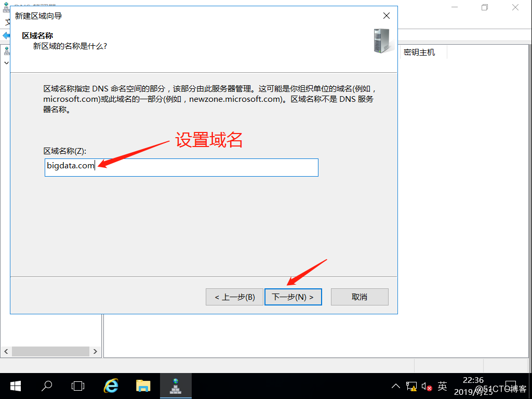The image size is (532, 399).
Task: Select the 密钥主机 column header in DNS Manager
Action: [x=423, y=52]
